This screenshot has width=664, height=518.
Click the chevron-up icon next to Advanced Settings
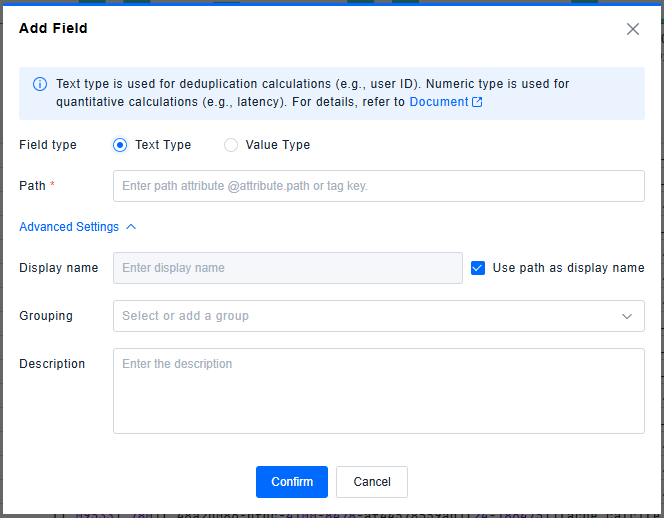tap(131, 227)
